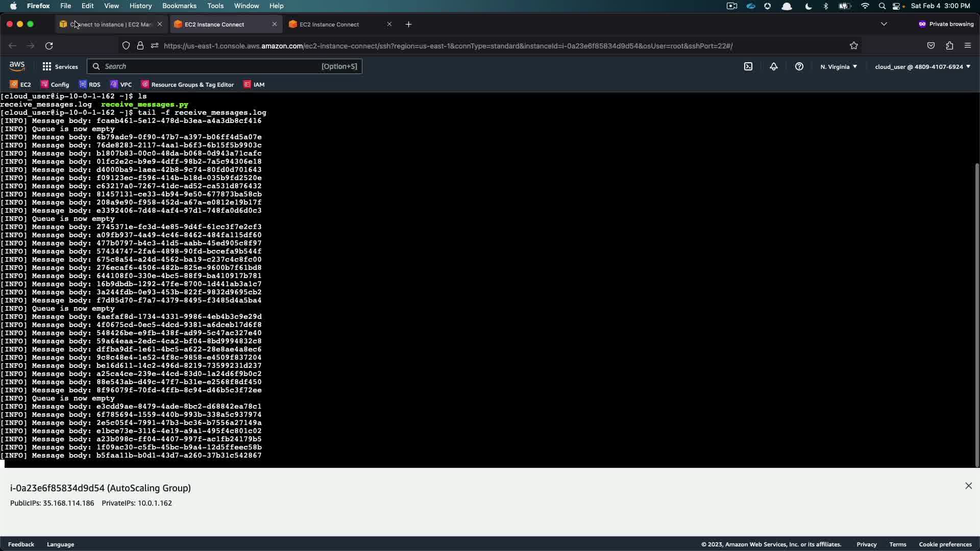980x551 pixels.
Task: Expand cloud_user account dropdown
Action: 922,67
